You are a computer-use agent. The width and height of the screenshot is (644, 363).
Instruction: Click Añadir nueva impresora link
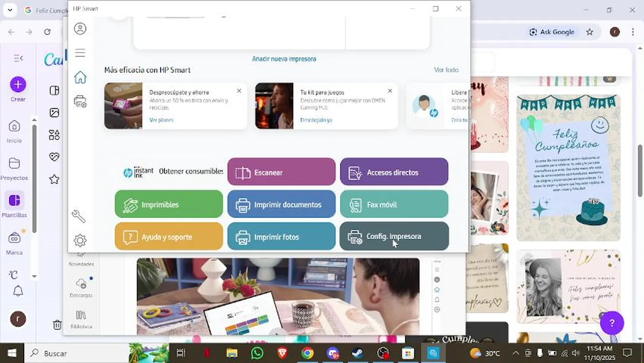284,59
